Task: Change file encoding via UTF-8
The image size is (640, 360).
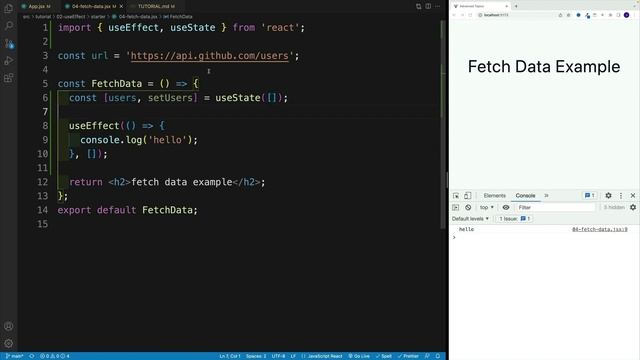Action: 278,356
